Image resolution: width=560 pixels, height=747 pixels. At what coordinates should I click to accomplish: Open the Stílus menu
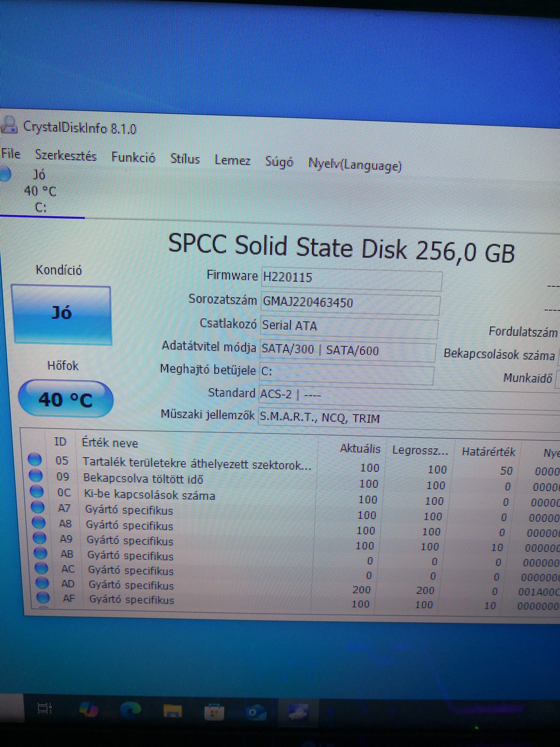click(185, 159)
